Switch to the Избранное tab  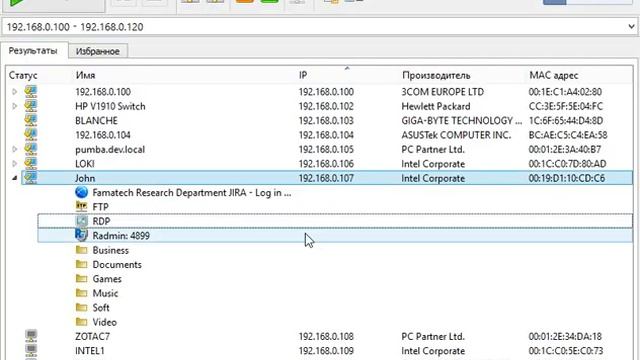coord(98,51)
